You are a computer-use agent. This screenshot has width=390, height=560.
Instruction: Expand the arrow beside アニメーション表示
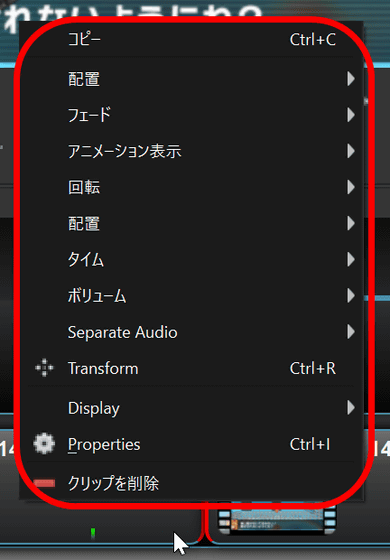pos(350,151)
